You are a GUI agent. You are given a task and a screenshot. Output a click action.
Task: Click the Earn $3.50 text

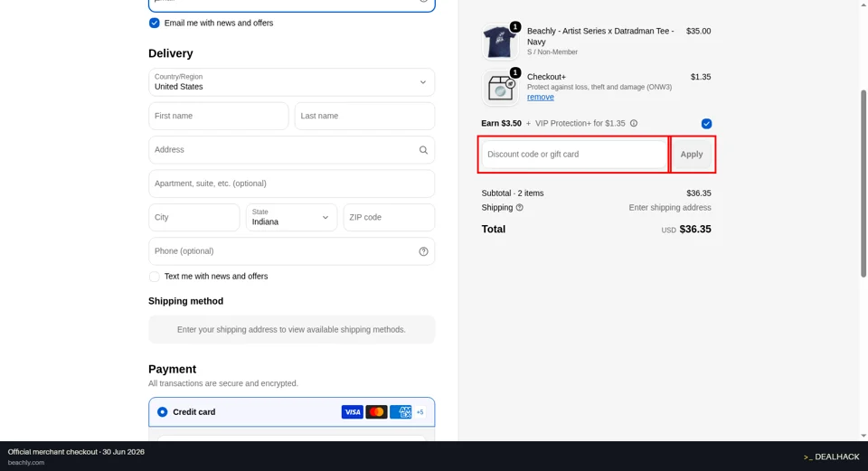click(502, 124)
